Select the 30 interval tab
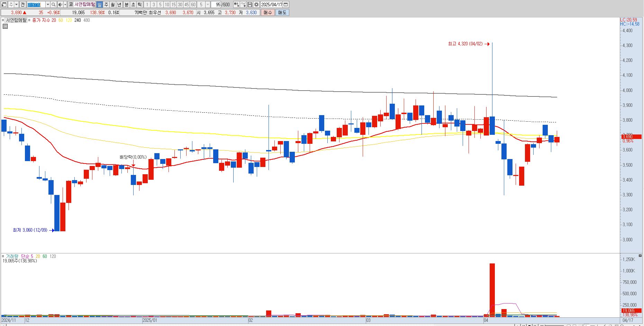The image size is (644, 326). click(180, 4)
